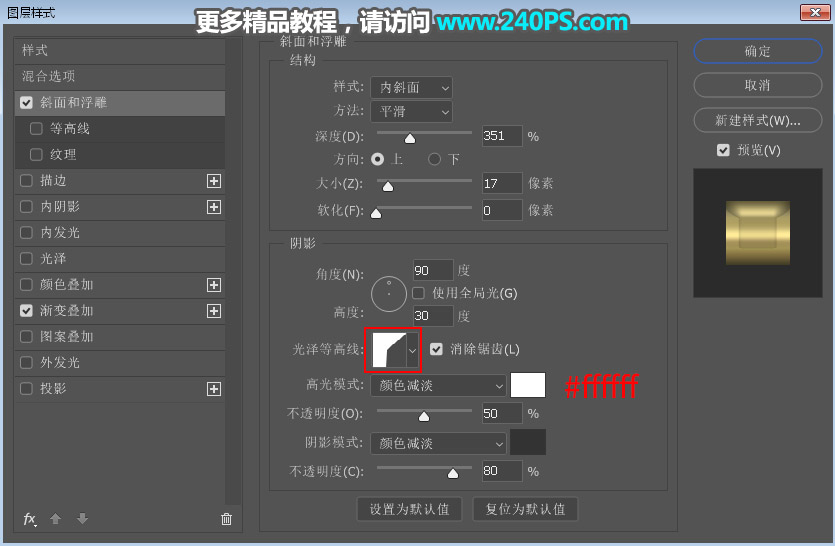Enable 纹理 checkbox
Screen dimensions: 835x546
pos(36,154)
